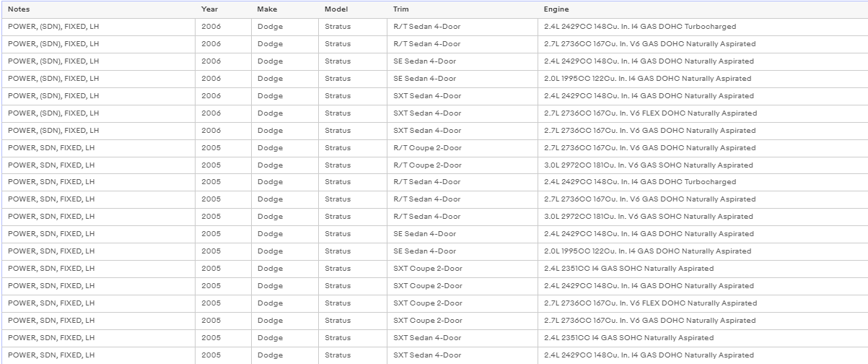Select the 2005 R/T Sedan Turbocharged engine cell
Screen dimensions: 868x364
point(702,182)
